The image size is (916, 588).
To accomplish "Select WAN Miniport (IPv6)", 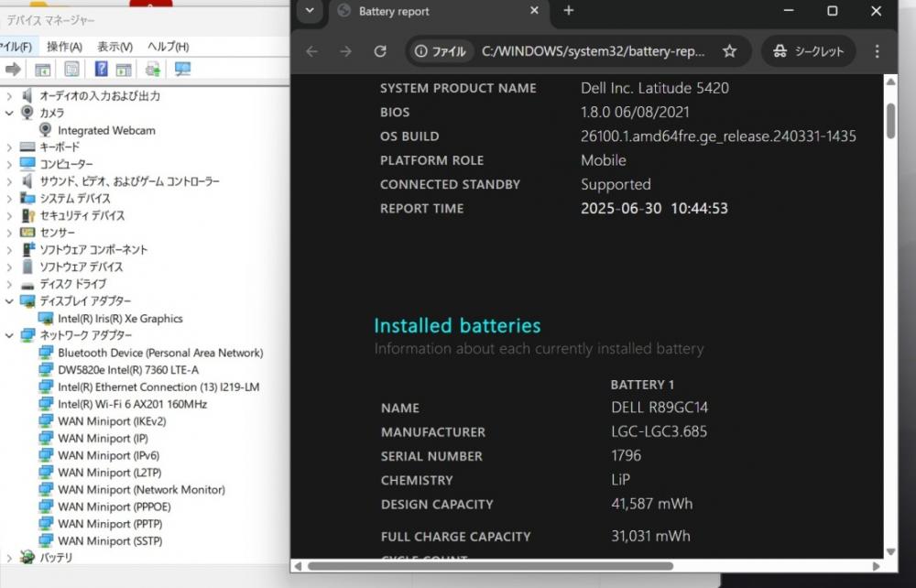I will click(x=108, y=455).
